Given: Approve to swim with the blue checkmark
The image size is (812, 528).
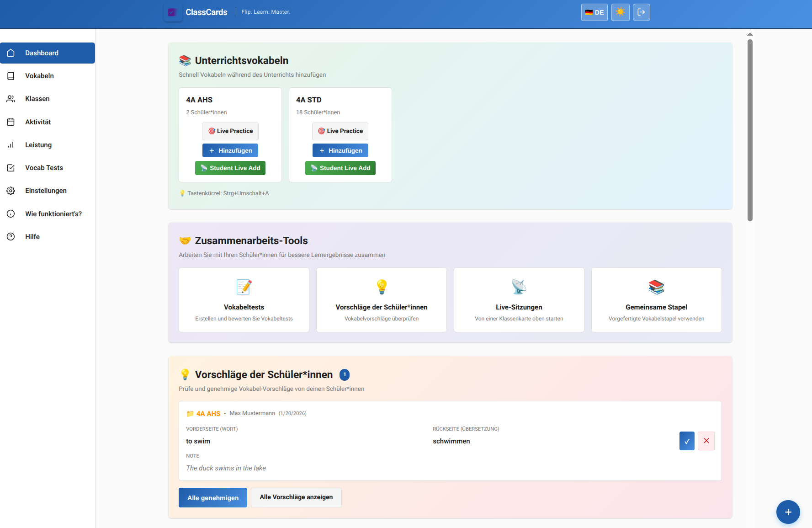Looking at the screenshot, I should 687,441.
